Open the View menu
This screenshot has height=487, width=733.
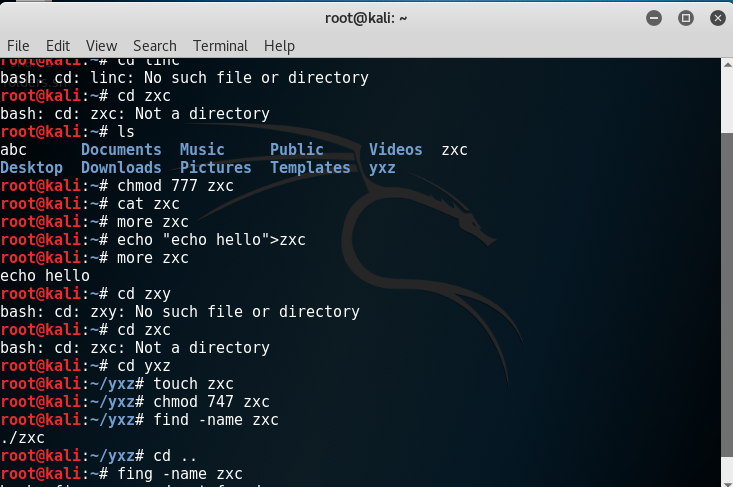(x=101, y=46)
